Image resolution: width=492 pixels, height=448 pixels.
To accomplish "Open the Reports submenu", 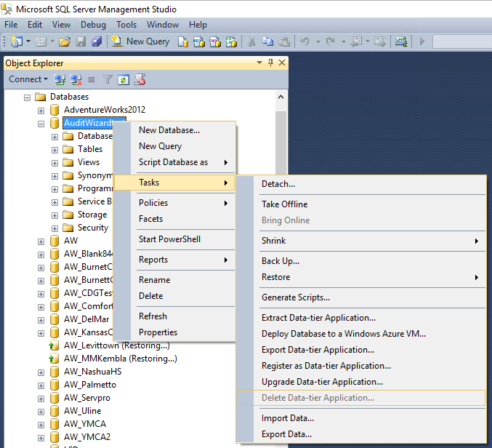I will coord(175,260).
